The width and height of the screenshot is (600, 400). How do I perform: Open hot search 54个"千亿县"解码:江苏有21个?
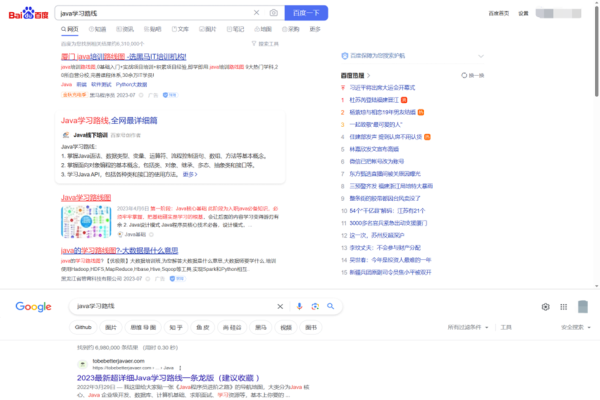387,211
